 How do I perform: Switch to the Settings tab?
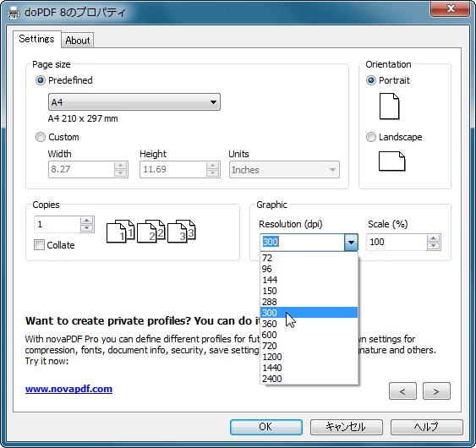(36, 39)
